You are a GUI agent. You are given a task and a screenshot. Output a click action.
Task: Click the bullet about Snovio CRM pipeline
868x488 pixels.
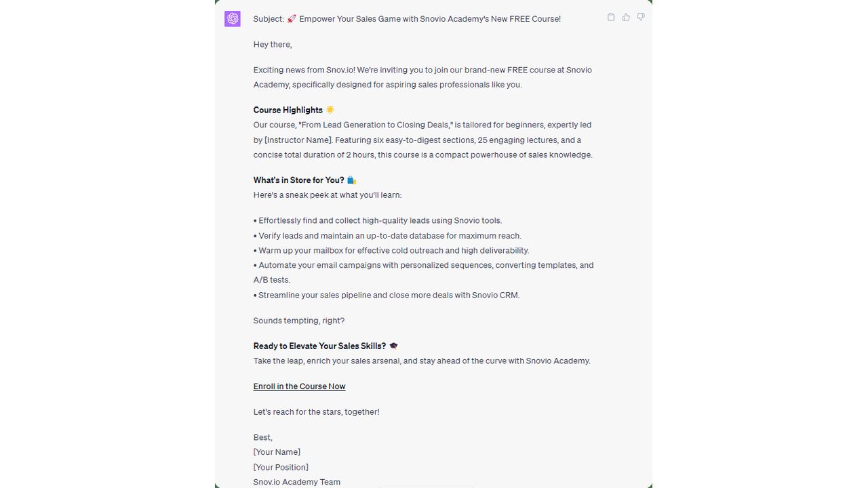tap(387, 295)
